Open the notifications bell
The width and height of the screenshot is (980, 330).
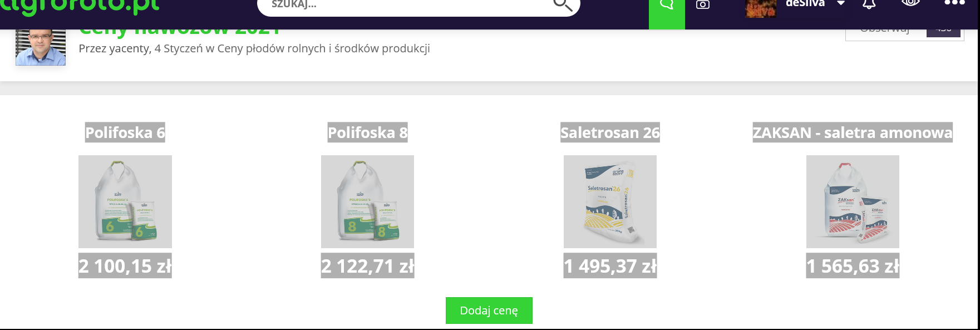(x=869, y=4)
